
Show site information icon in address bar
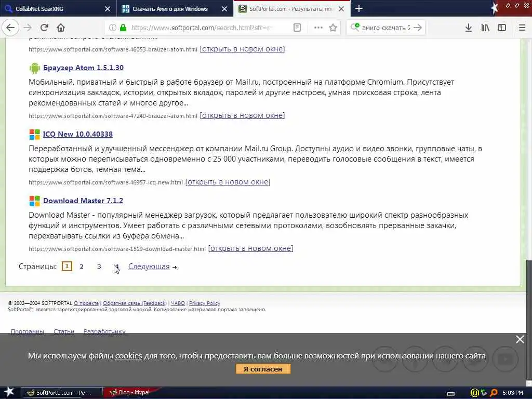point(112,28)
